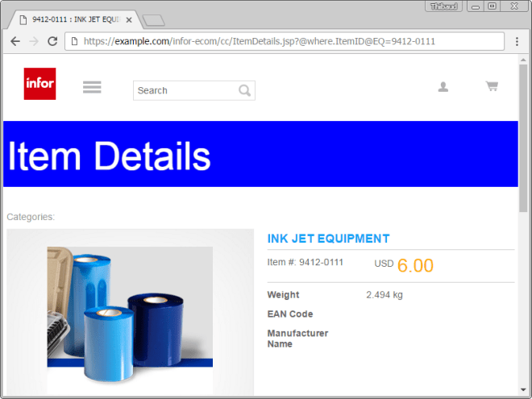
Task: Click the browser forward arrow
Action: (34, 41)
